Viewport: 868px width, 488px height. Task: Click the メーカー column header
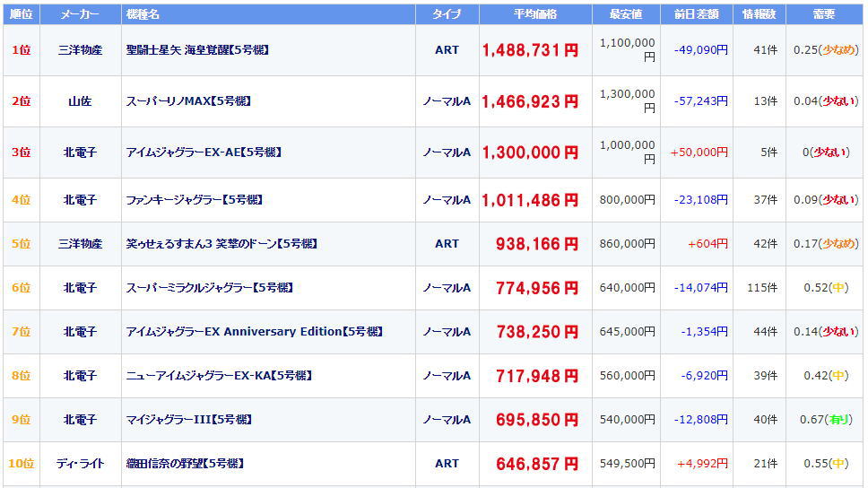[81, 13]
